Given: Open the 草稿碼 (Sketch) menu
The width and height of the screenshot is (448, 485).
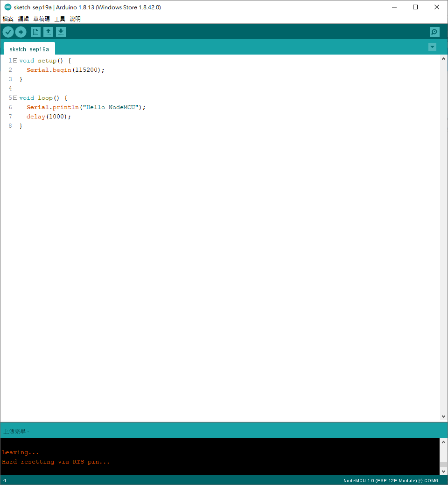Looking at the screenshot, I should click(42, 19).
